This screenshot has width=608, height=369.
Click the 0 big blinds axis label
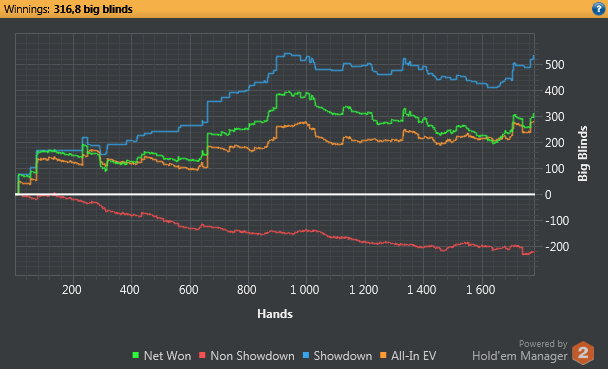coord(548,195)
